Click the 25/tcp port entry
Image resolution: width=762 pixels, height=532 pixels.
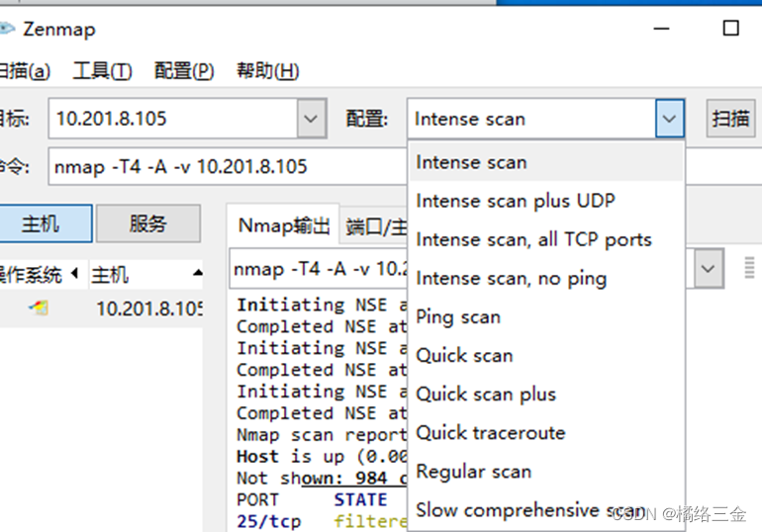tap(269, 521)
